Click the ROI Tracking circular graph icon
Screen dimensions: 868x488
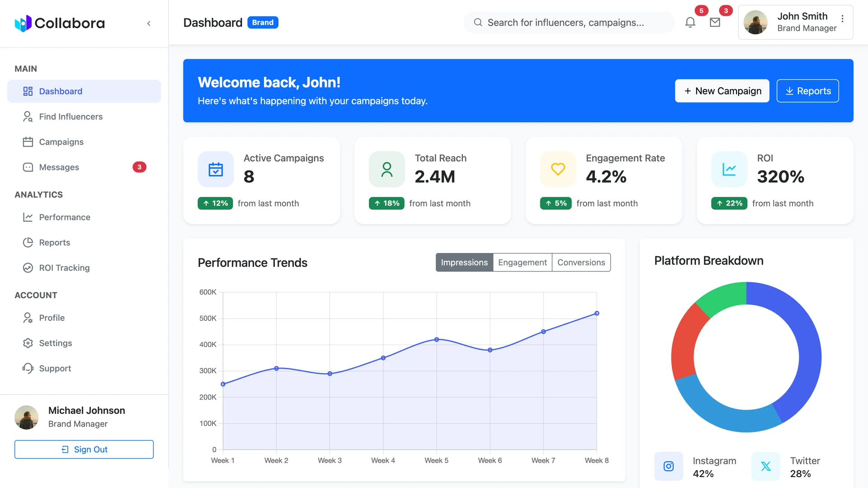tap(28, 268)
